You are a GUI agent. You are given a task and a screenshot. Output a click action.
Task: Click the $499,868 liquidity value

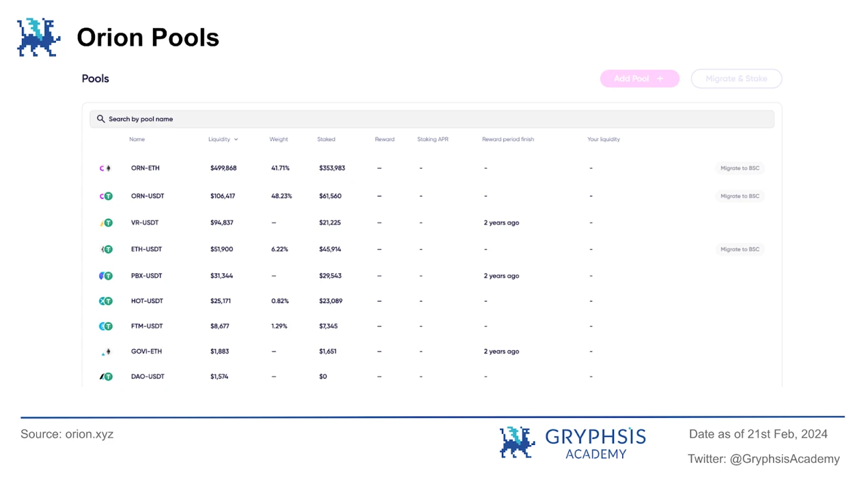coord(223,168)
